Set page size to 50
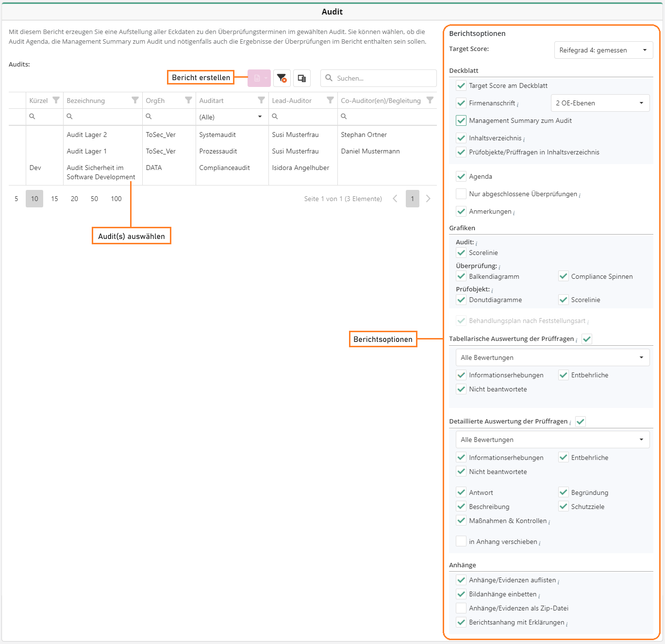Image resolution: width=665 pixels, height=644 pixels. coord(94,199)
